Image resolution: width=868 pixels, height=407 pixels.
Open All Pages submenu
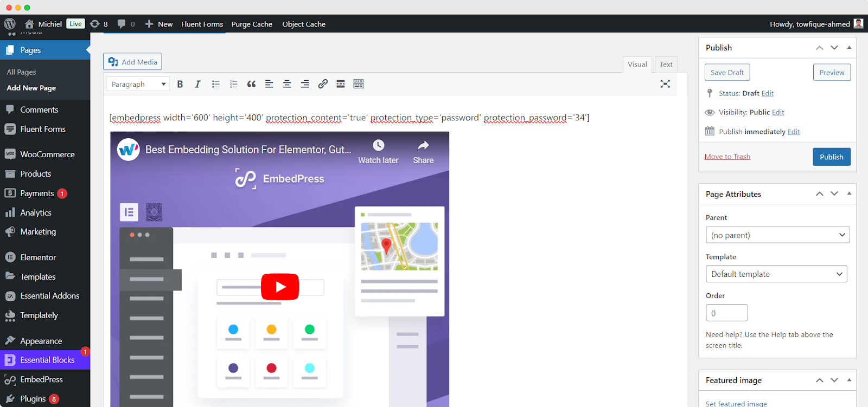pyautogui.click(x=21, y=72)
